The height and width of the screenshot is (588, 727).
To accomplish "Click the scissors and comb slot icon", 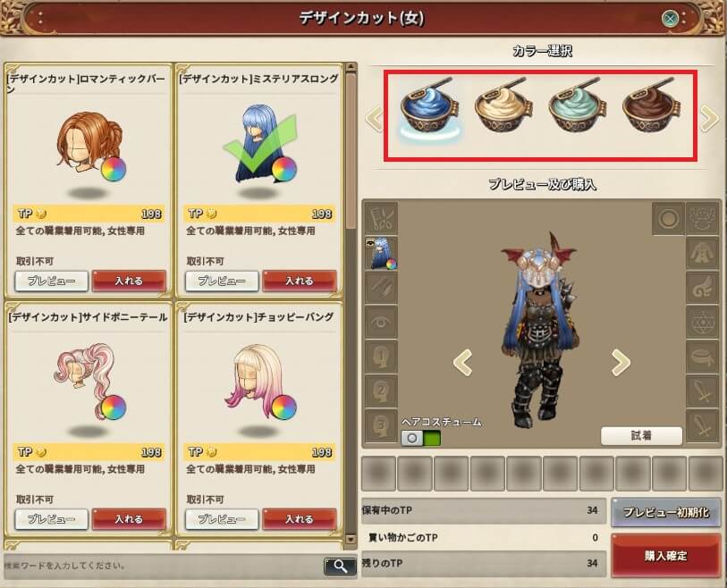I will 381,218.
